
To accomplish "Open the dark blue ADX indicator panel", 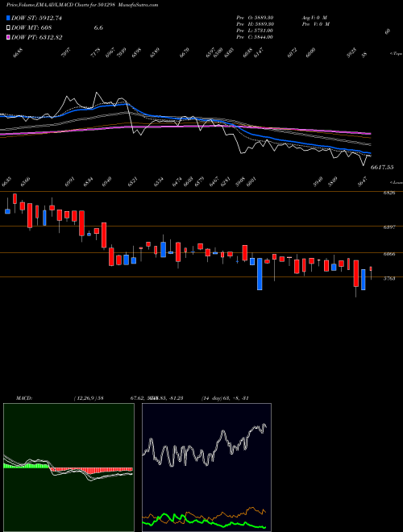I will (206, 468).
